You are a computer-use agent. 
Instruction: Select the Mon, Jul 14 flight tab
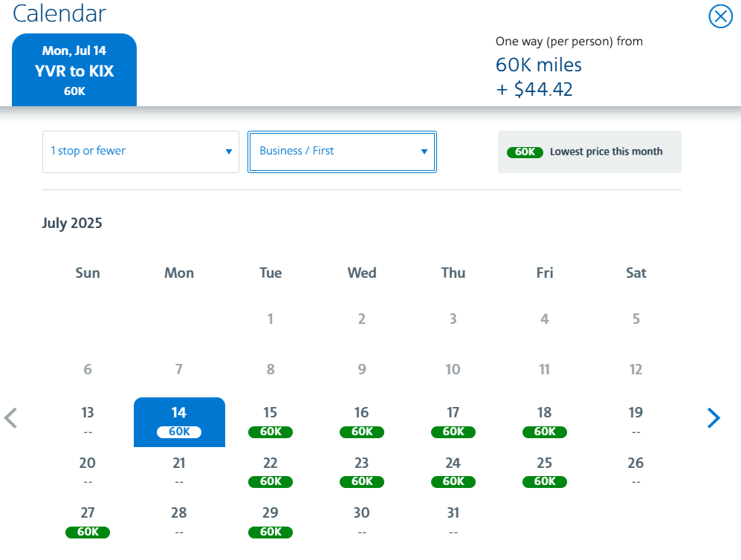point(74,69)
